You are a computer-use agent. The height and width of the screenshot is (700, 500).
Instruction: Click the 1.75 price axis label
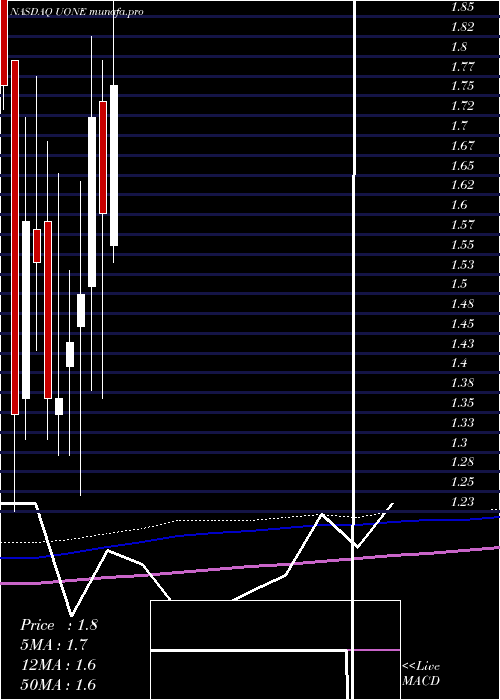(x=462, y=86)
